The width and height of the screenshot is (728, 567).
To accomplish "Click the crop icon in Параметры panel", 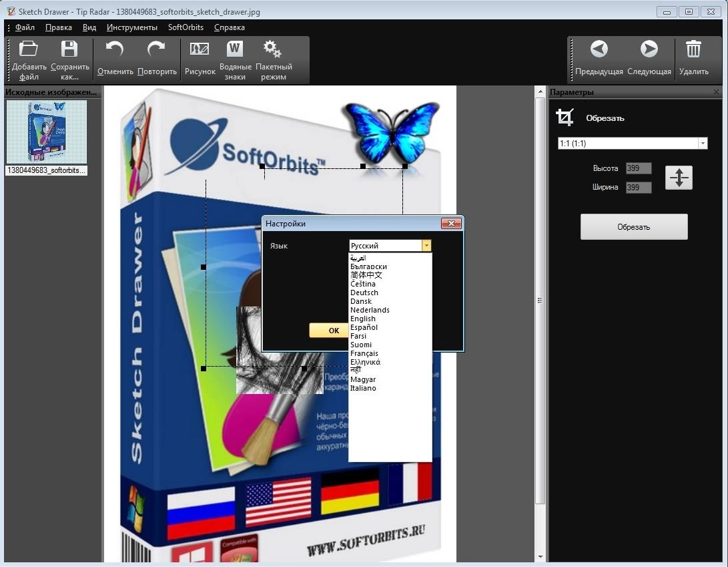I will [565, 118].
